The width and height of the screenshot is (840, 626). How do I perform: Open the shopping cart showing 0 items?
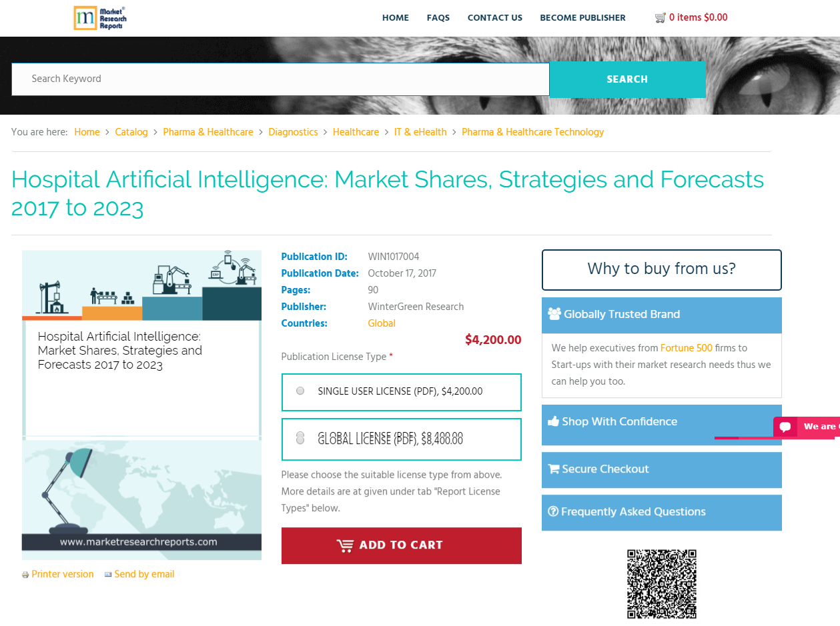click(x=691, y=17)
